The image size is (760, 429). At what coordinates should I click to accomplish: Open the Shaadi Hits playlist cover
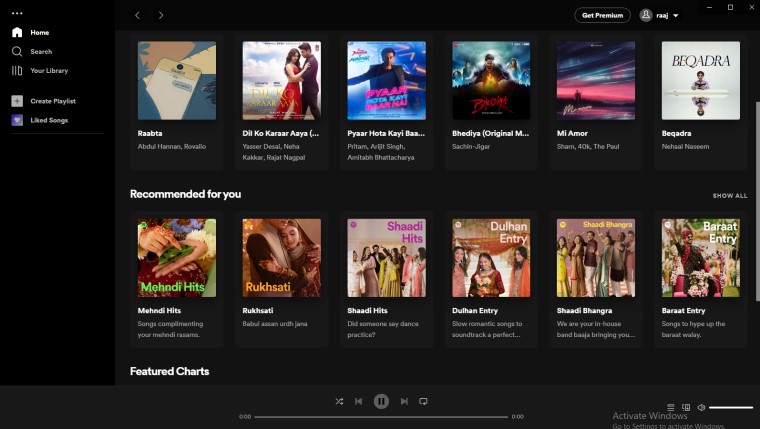point(386,258)
